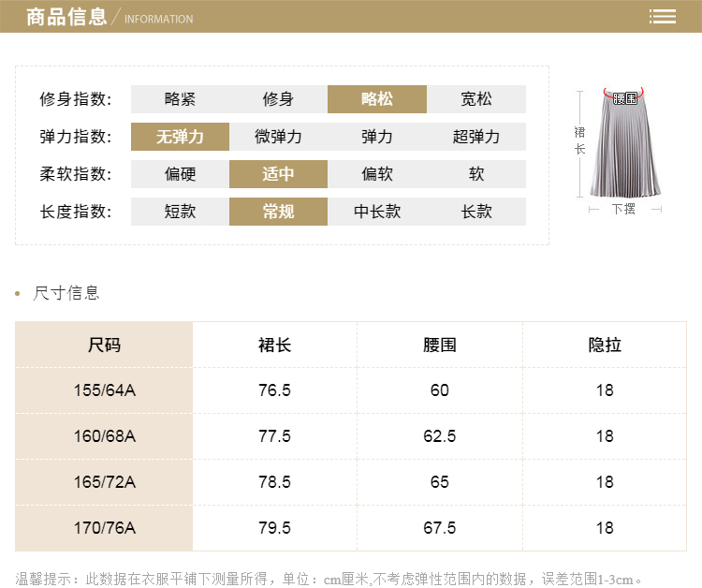Image resolution: width=702 pixels, height=588 pixels.
Task: Select the highlighted 常规 length option
Action: [278, 212]
